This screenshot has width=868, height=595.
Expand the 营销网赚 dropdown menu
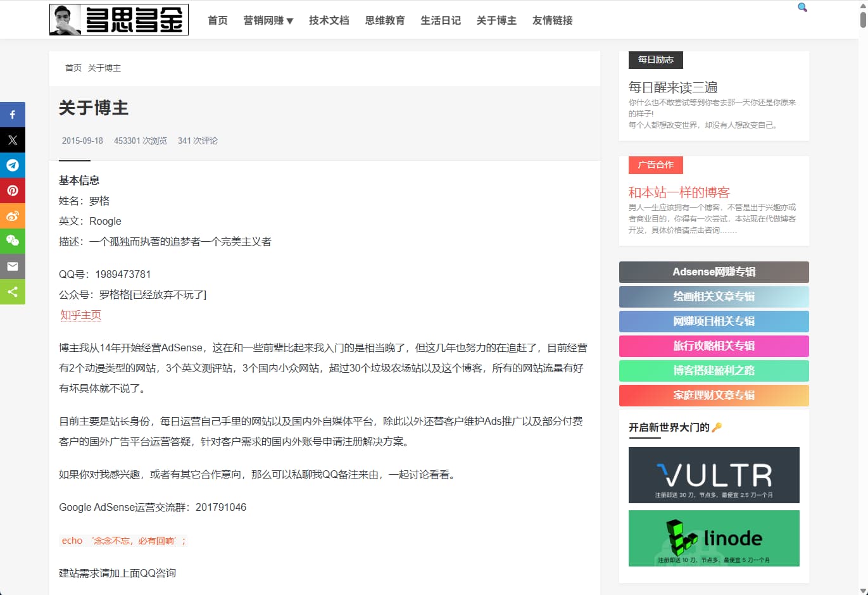coord(268,20)
